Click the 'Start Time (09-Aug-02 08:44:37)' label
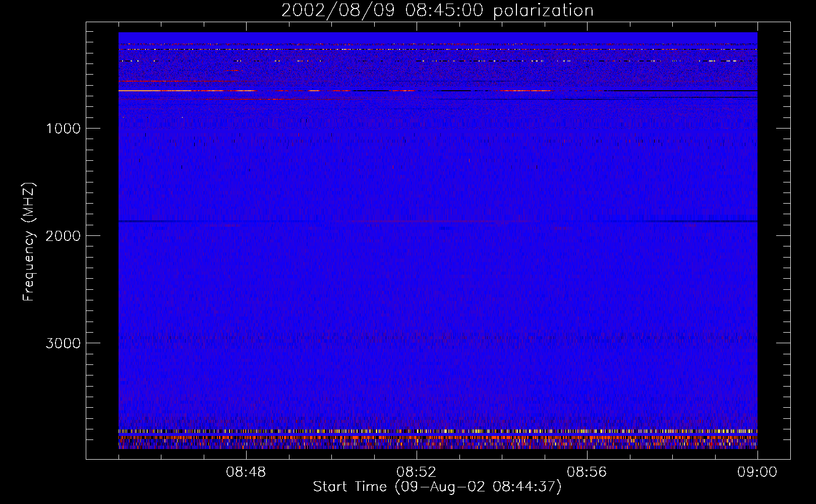This screenshot has height=504, width=816. click(x=437, y=487)
